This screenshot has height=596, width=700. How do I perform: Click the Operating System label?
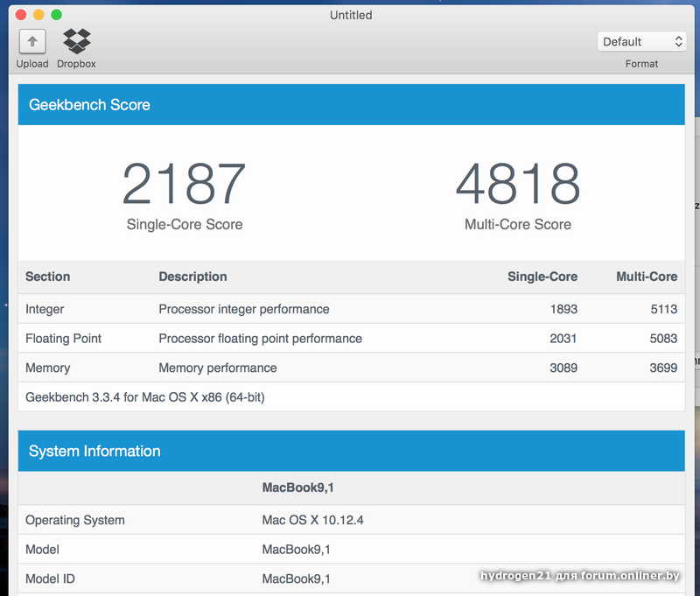[75, 520]
